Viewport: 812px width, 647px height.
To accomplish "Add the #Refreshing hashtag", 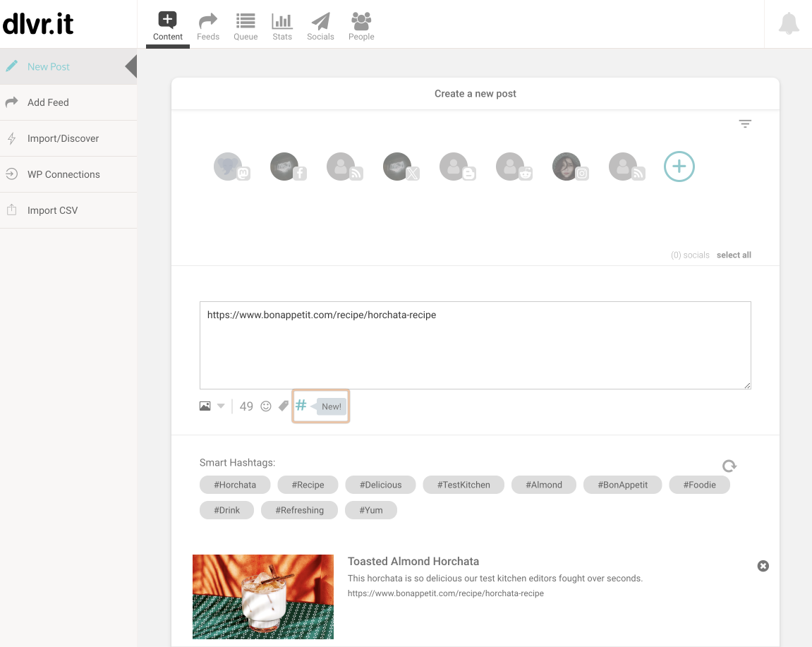I will pyautogui.click(x=299, y=510).
